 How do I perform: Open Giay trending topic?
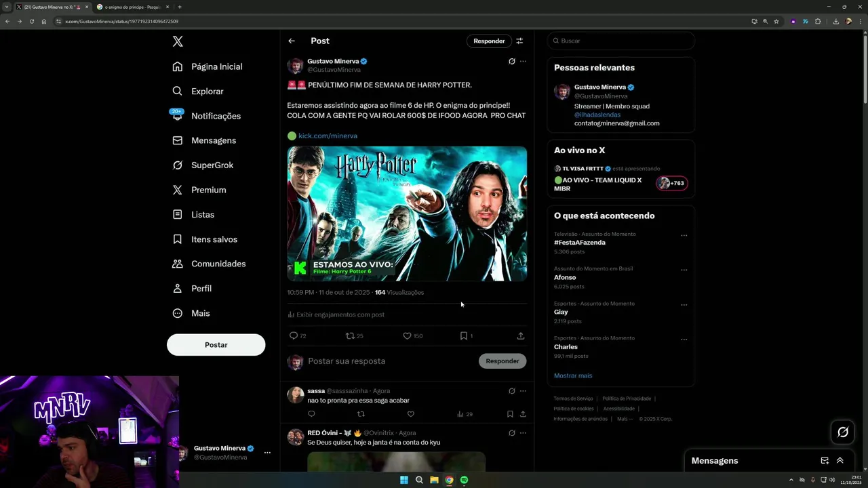561,312
